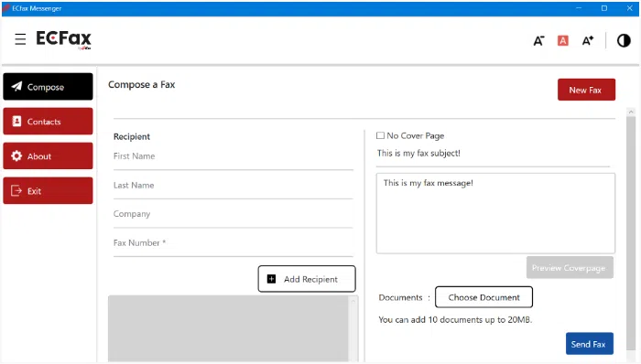Click the recipient list area
Viewport: 641px width, 364px height.
click(228, 328)
